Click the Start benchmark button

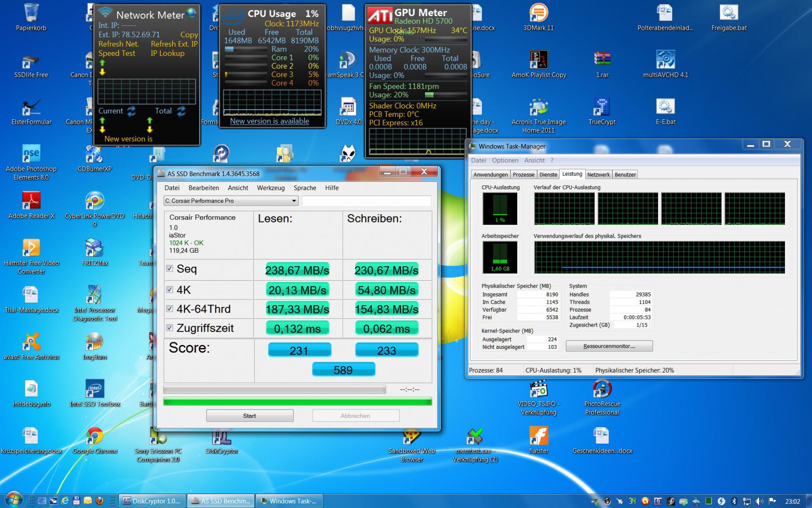point(249,415)
